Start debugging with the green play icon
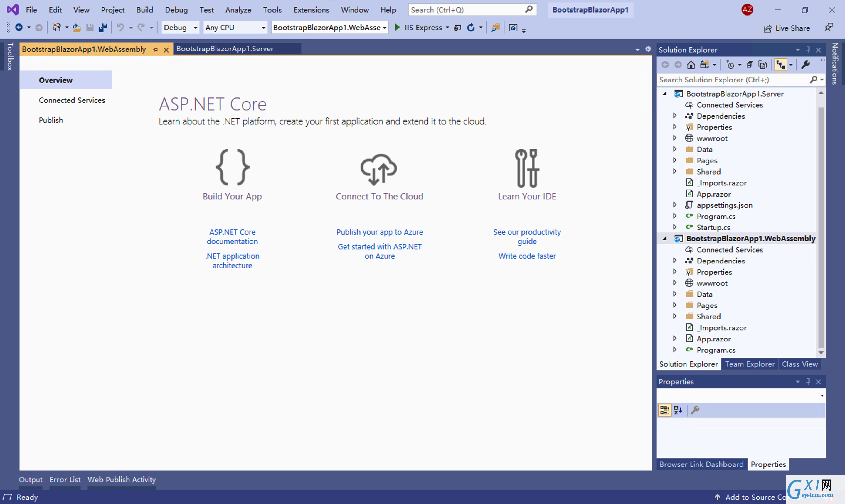This screenshot has width=845, height=504. (397, 27)
